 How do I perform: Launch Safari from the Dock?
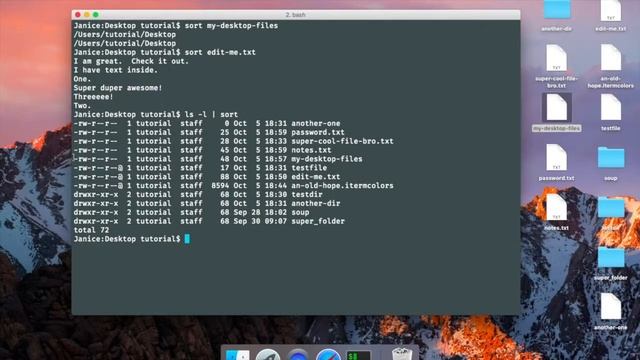click(x=328, y=355)
